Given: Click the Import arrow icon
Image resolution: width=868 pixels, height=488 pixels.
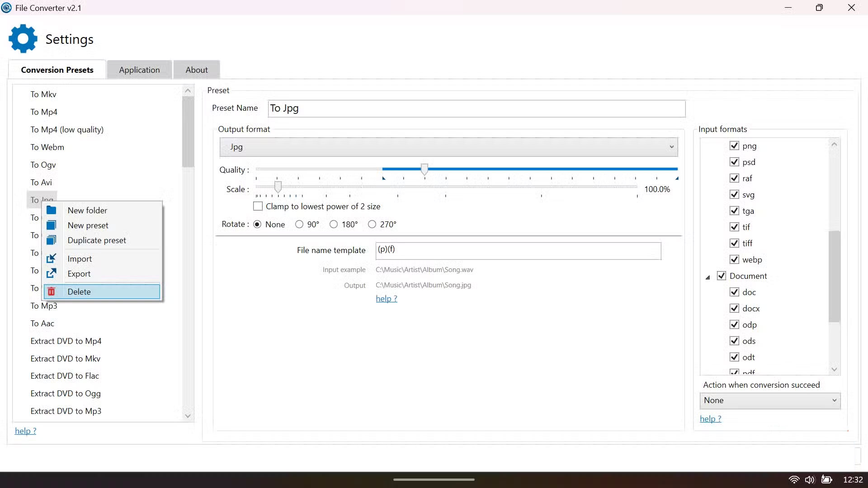Looking at the screenshot, I should (52, 258).
